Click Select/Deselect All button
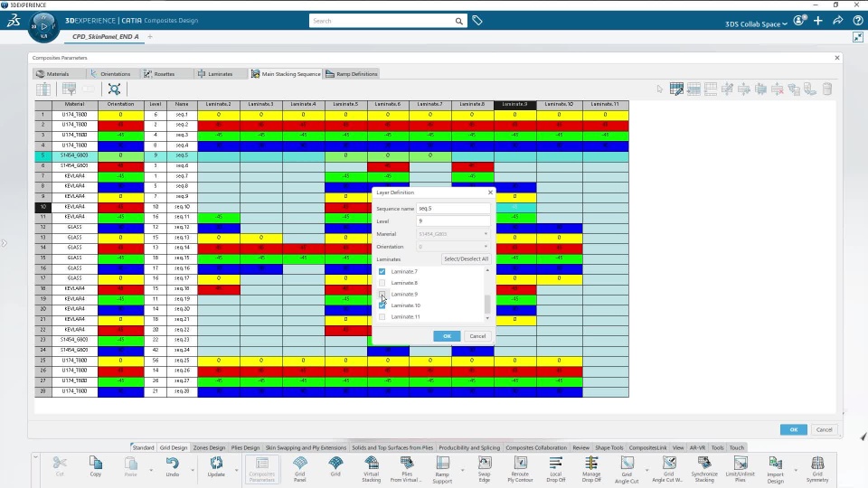868x488 pixels. coord(467,259)
